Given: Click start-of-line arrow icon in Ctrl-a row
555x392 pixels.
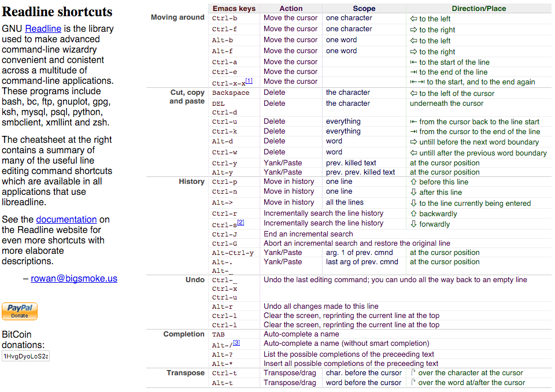Looking at the screenshot, I should (x=413, y=62).
